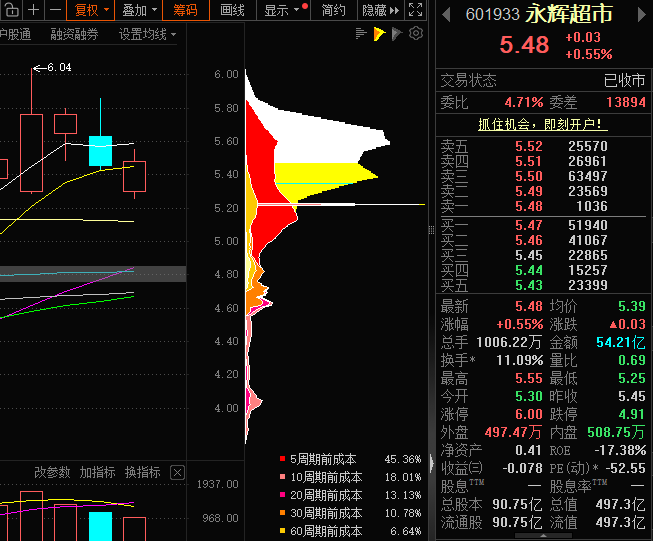Open the 复权 dropdown
This screenshot has width=653, height=541.
pyautogui.click(x=90, y=10)
